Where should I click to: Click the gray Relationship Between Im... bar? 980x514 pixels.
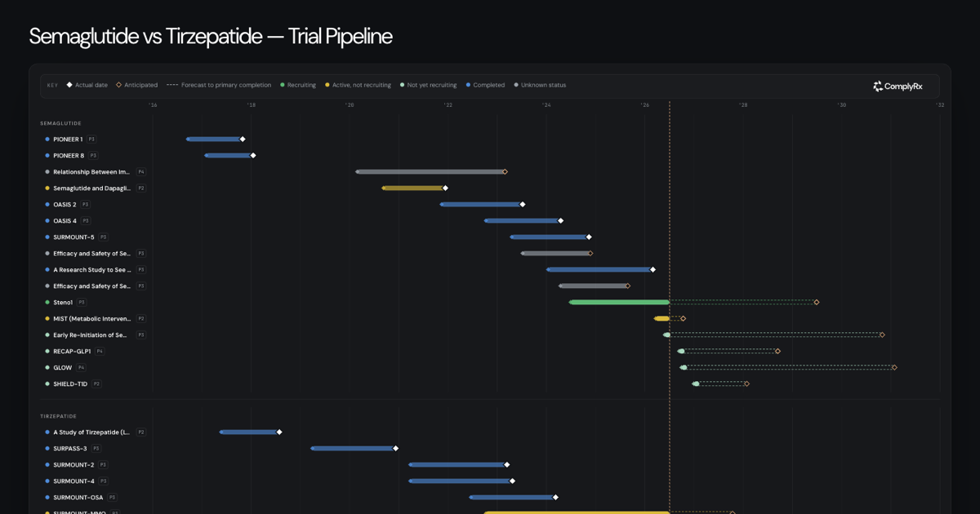click(430, 172)
